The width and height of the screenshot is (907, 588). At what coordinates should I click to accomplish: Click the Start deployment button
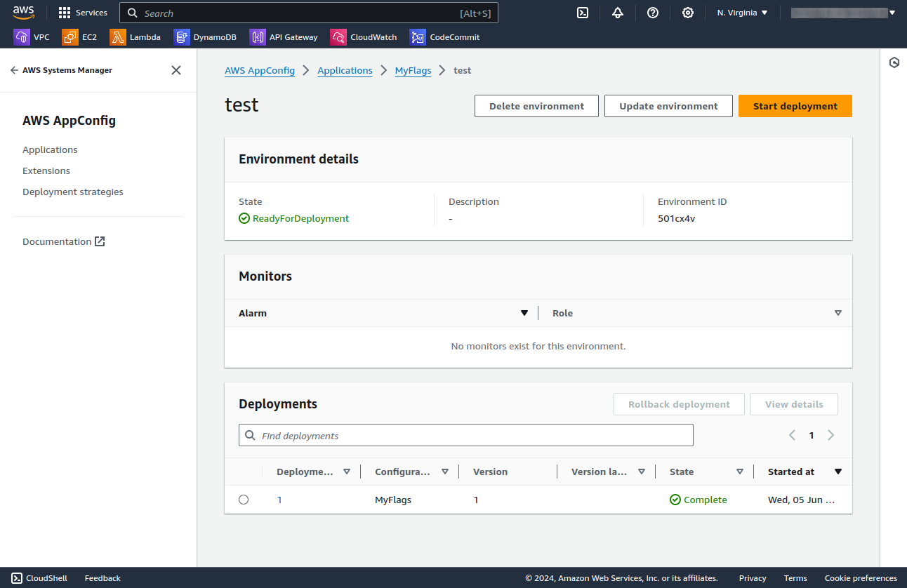[x=795, y=106]
